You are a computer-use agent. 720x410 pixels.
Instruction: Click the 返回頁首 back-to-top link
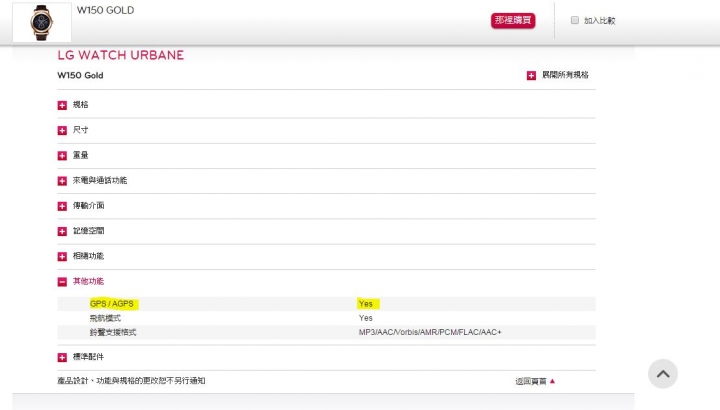(x=531, y=381)
